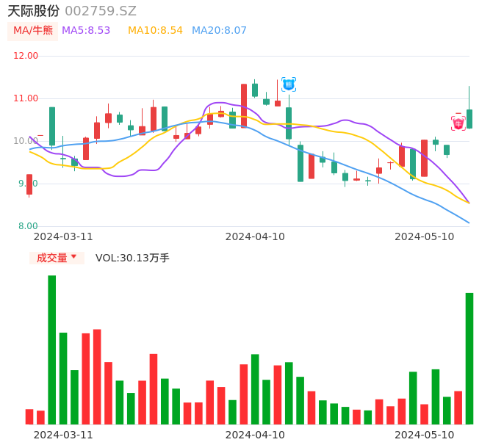
Task: Click the VOL:30.13万手 volume readout
Action: (x=132, y=258)
